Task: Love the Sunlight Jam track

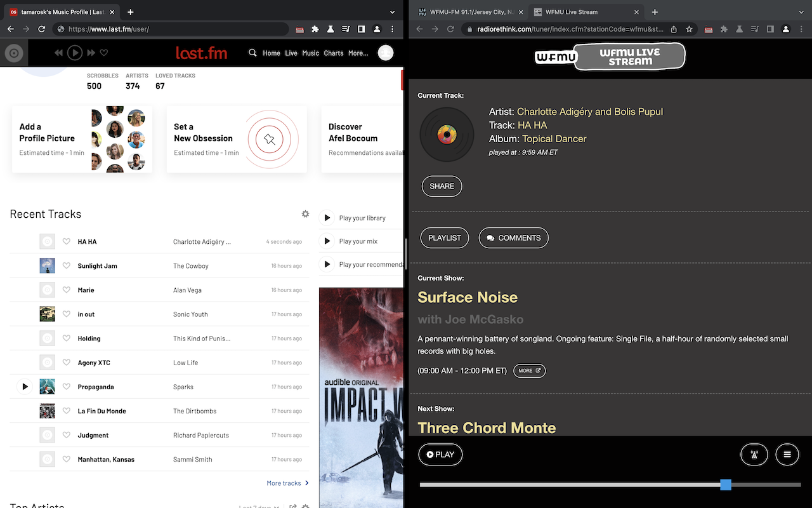Action: [66, 266]
